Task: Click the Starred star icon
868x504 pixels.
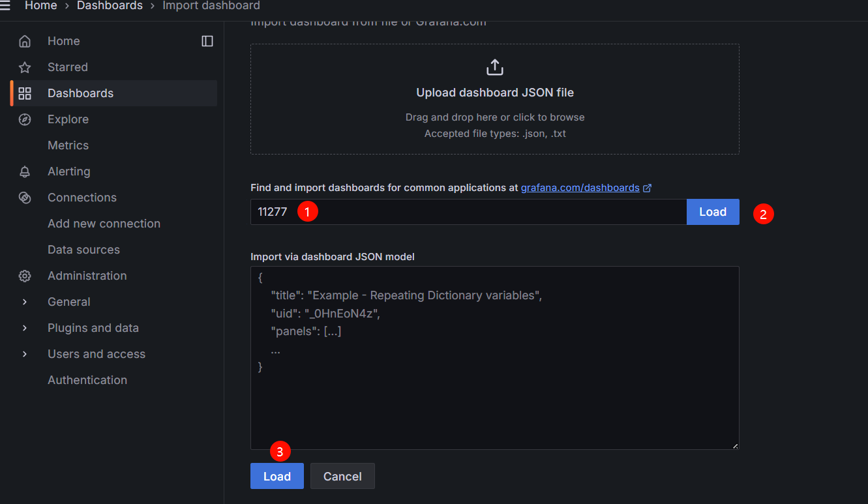Action: pos(25,67)
